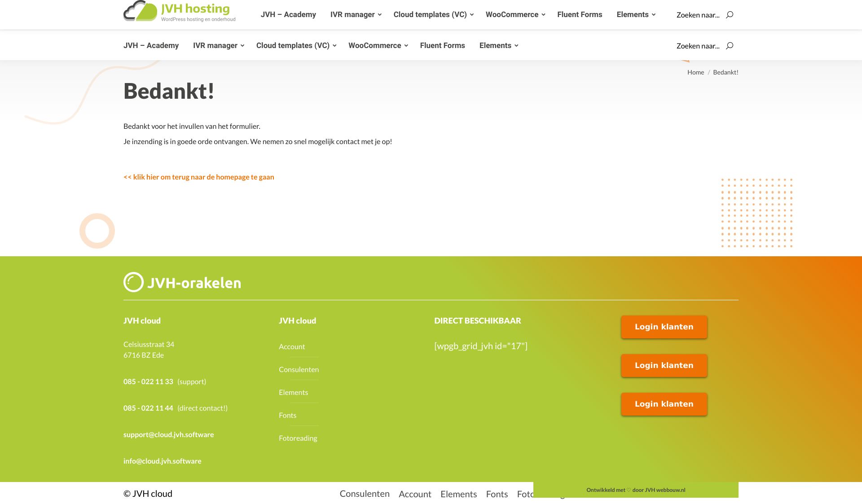Viewport: 862px width, 504px height.
Task: Click Home breadcrumb link
Action: [x=695, y=72]
